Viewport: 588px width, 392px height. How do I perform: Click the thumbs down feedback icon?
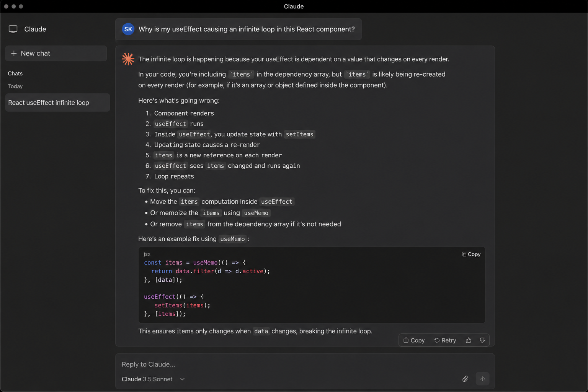pyautogui.click(x=482, y=340)
